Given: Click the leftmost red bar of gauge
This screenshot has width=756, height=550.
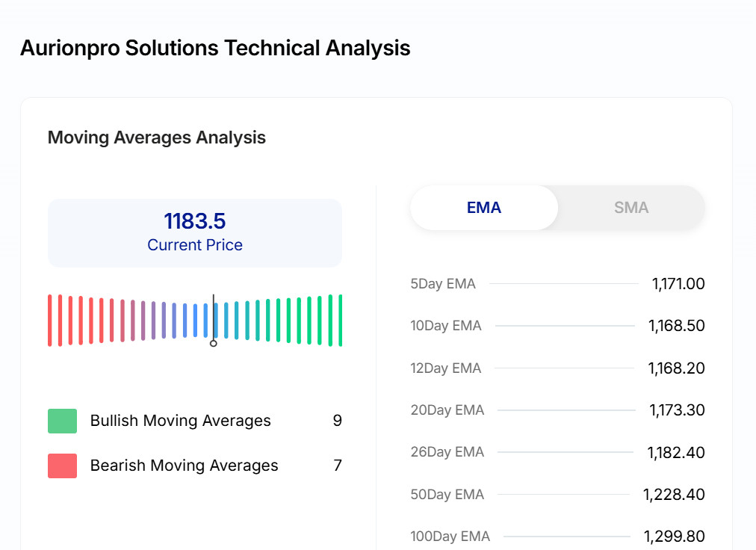Looking at the screenshot, I should tap(50, 320).
